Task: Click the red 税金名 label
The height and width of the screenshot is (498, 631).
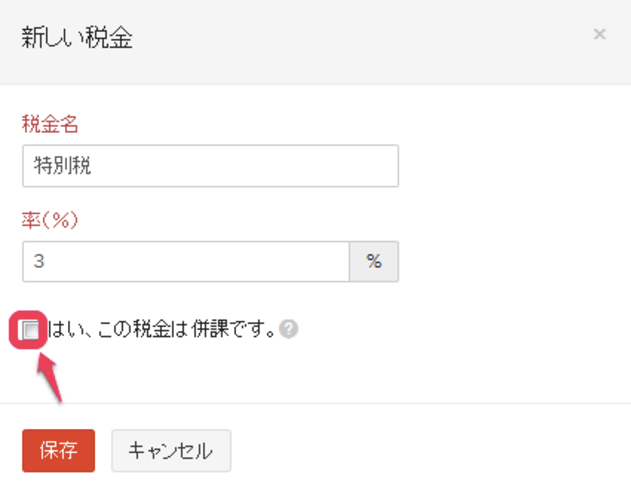Action: pyautogui.click(x=50, y=125)
